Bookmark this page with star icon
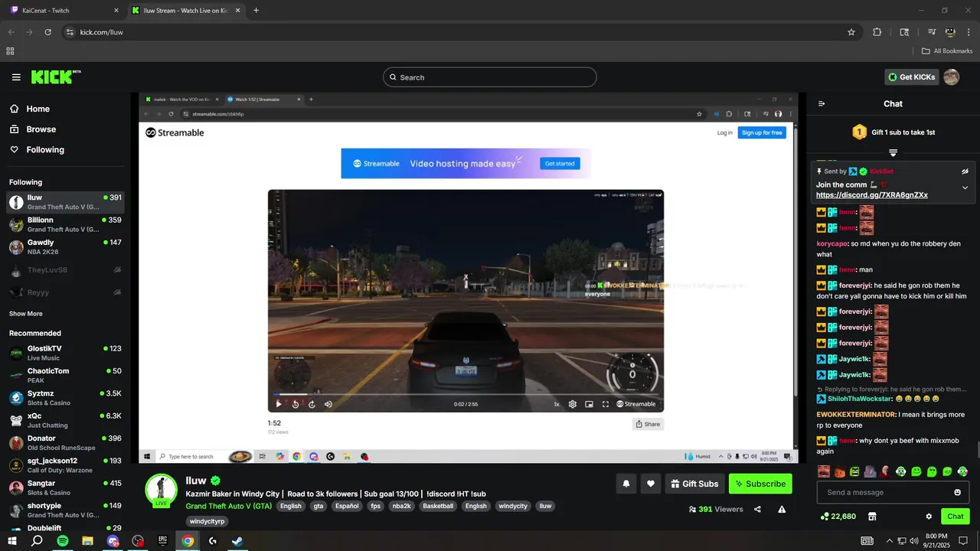 pyautogui.click(x=851, y=32)
